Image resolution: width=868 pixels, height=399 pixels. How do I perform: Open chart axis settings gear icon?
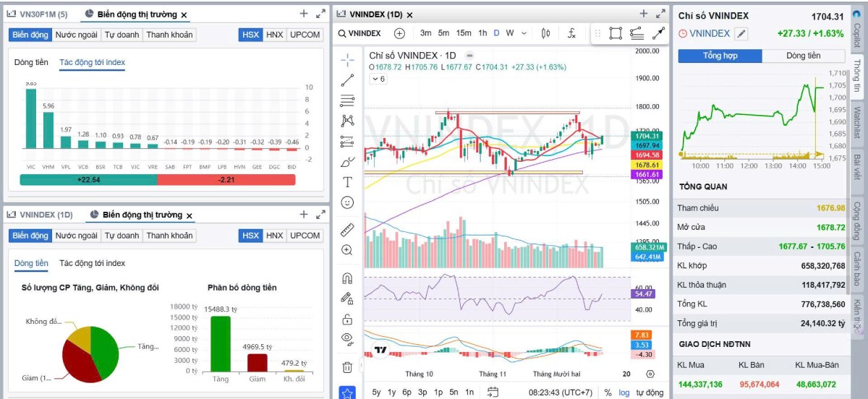click(x=650, y=374)
